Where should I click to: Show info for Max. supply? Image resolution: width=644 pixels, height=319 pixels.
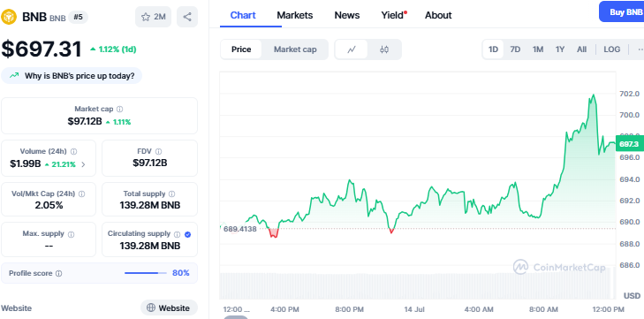click(71, 234)
